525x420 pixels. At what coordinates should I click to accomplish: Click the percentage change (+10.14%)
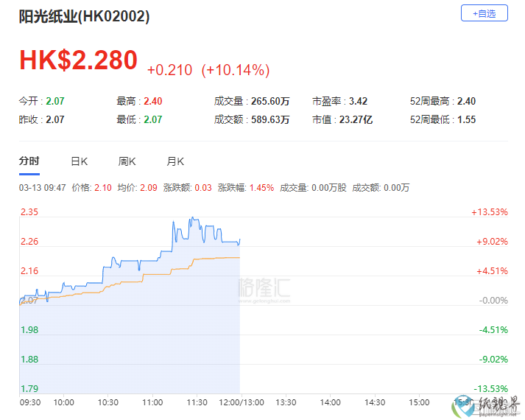click(x=236, y=70)
